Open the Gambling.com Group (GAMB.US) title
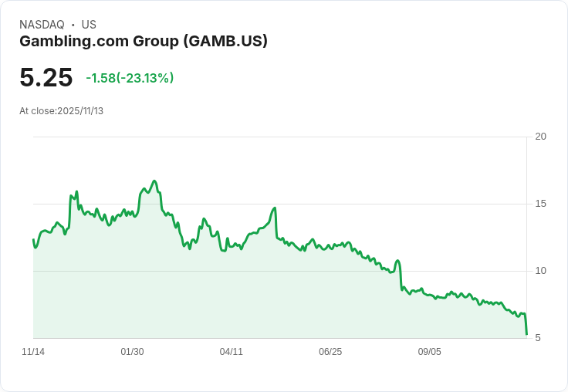The image size is (568, 392). [144, 42]
